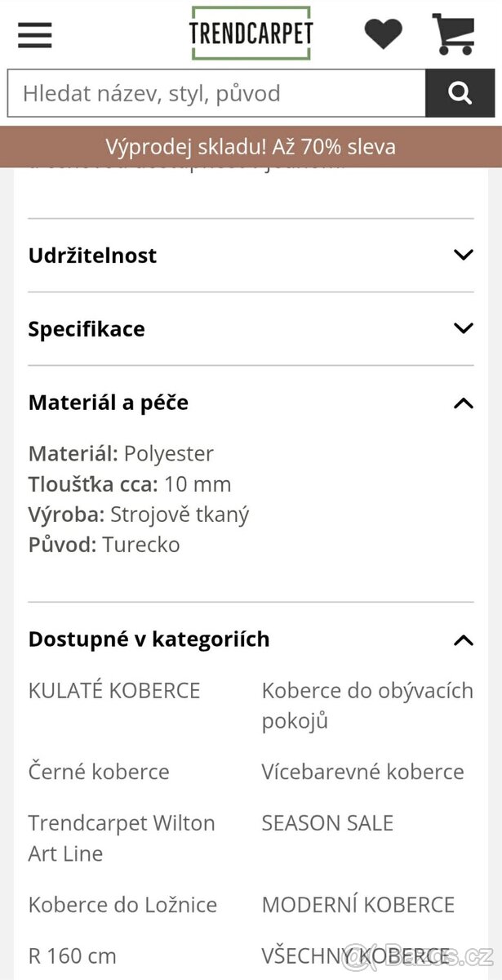
Task: Collapse the Dostupné v kategoriích chevron
Action: click(464, 639)
